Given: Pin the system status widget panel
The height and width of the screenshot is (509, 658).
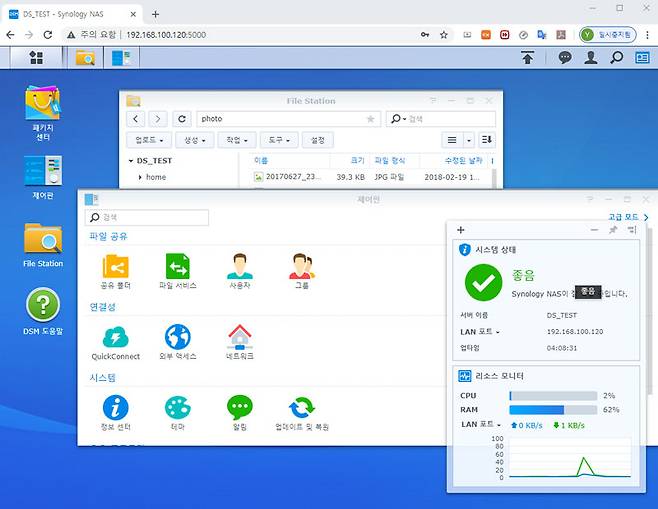Looking at the screenshot, I should 613,230.
